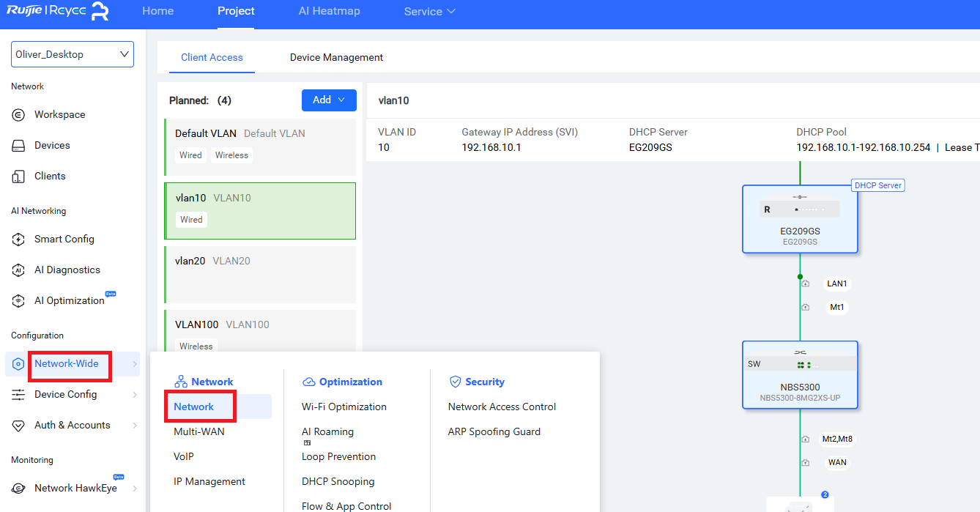The image size is (980, 512).
Task: Expand the Network-Wide submenu arrow
Action: [x=134, y=364]
